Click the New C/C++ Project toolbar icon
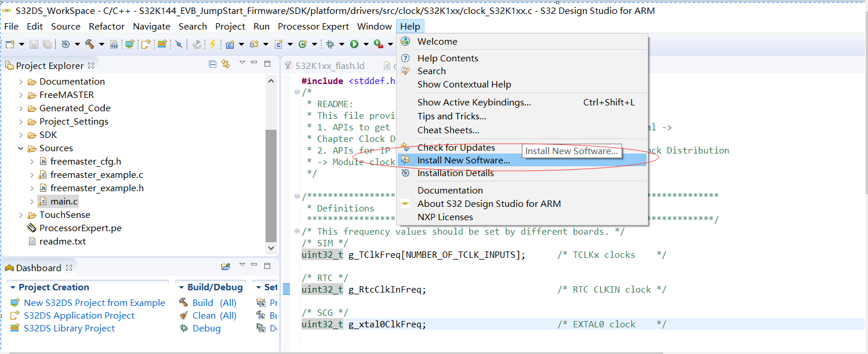868x354 pixels. point(230,44)
